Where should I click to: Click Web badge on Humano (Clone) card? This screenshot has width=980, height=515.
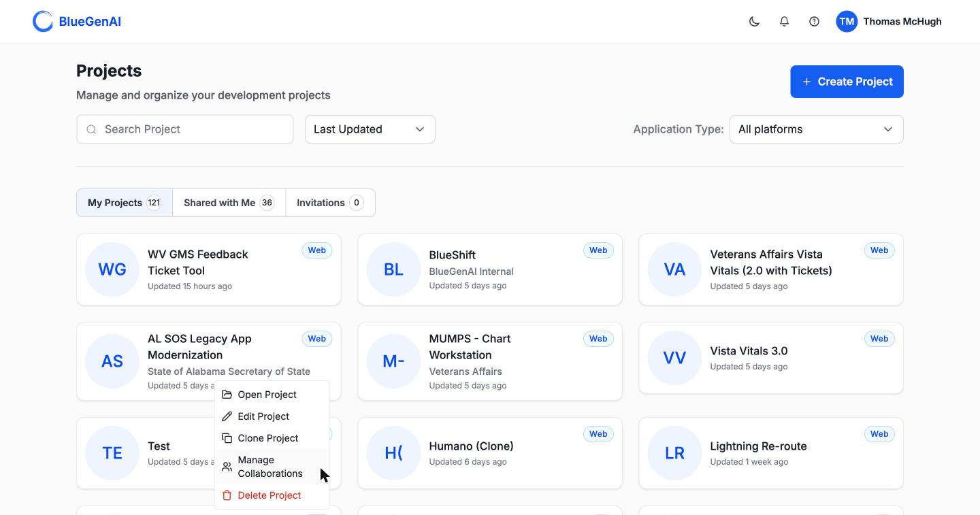(x=598, y=434)
